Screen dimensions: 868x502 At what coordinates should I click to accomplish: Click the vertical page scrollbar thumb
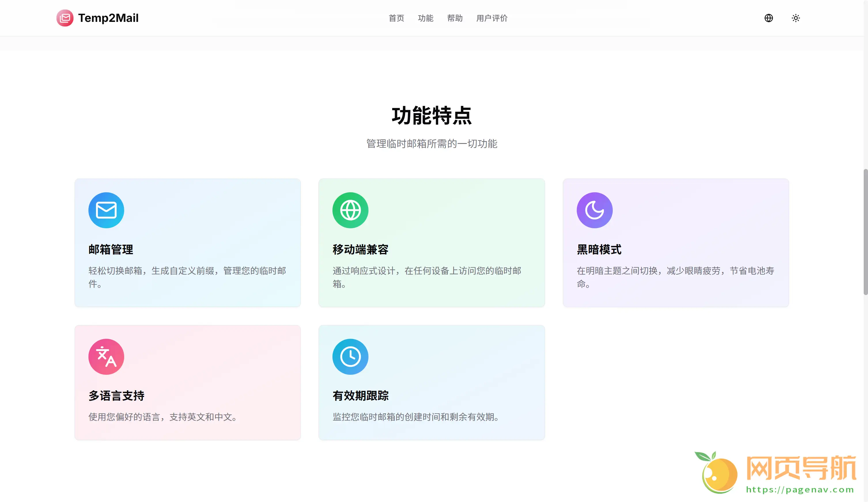865,232
